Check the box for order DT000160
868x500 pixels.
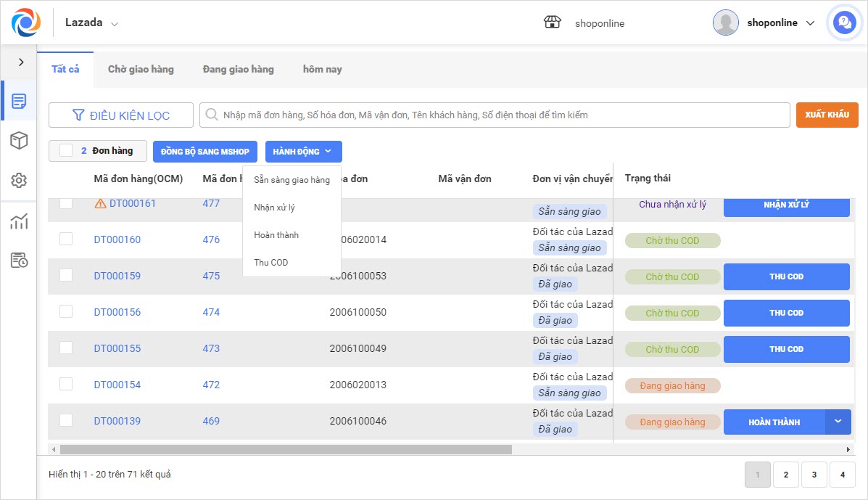[x=66, y=239]
